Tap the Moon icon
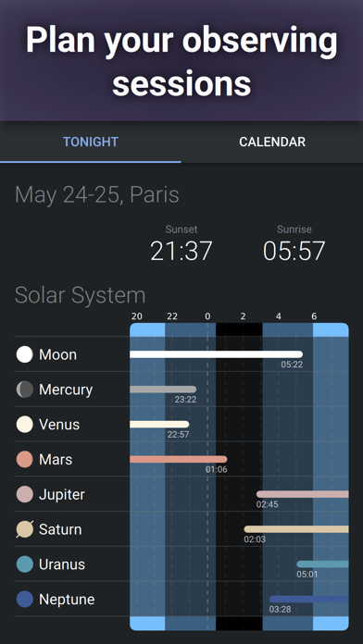This screenshot has width=363, height=644. (25, 354)
